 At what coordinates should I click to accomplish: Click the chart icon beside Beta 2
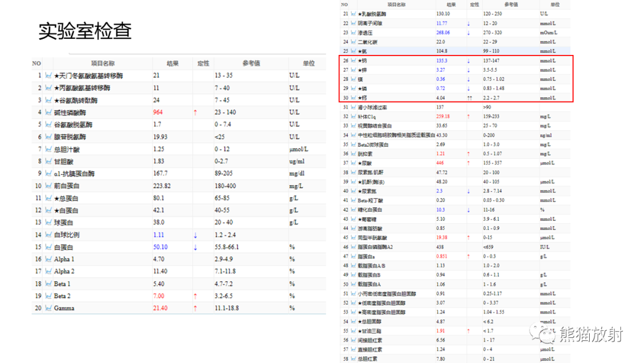(x=48, y=296)
